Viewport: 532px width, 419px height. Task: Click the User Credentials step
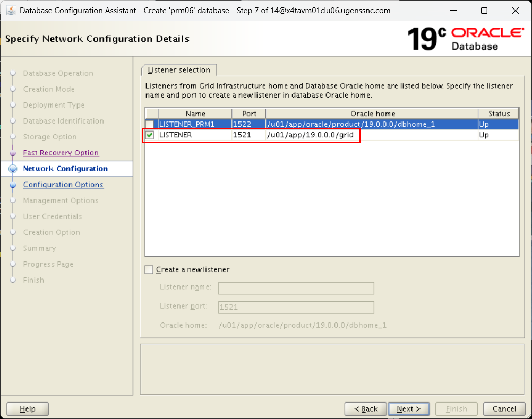point(52,216)
